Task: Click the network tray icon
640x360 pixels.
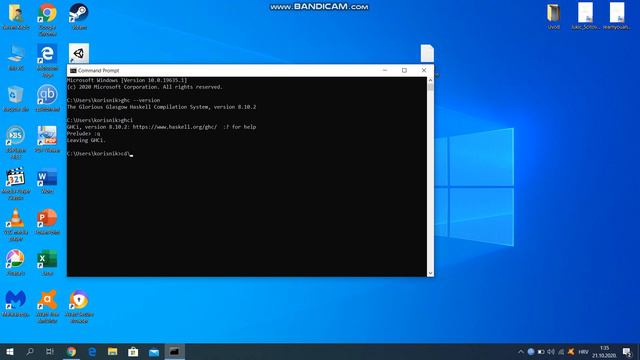Action: [x=561, y=351]
